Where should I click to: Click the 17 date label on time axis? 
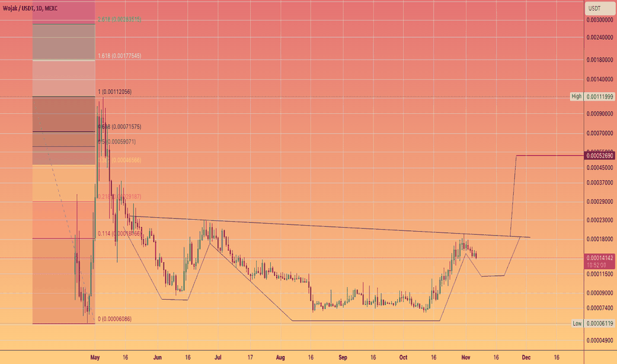pos(250,357)
